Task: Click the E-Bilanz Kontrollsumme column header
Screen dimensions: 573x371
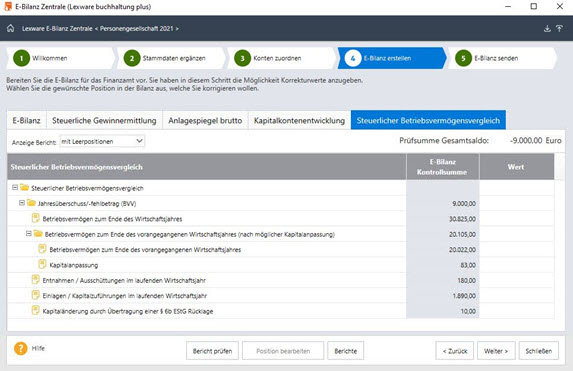Action: click(x=442, y=167)
